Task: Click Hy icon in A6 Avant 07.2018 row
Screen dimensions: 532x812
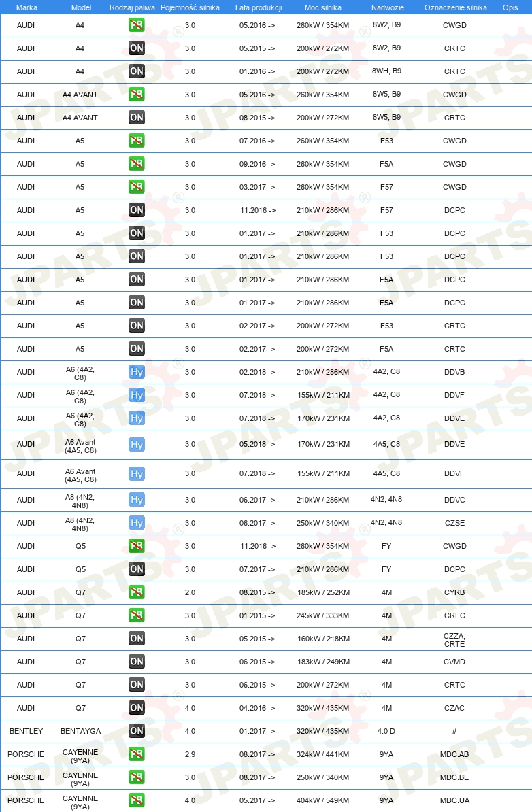Action: (137, 473)
